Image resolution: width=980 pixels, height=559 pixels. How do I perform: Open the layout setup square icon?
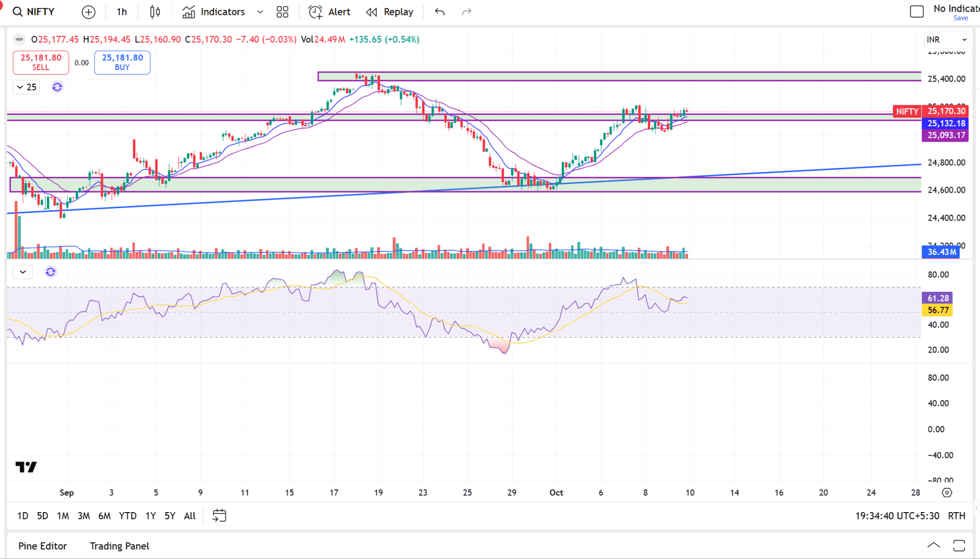point(917,12)
